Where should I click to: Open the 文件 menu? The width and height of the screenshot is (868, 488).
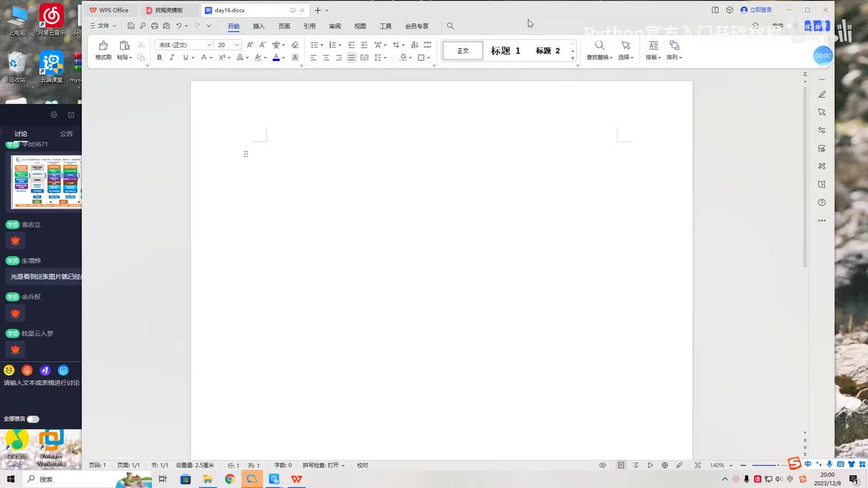pos(103,26)
